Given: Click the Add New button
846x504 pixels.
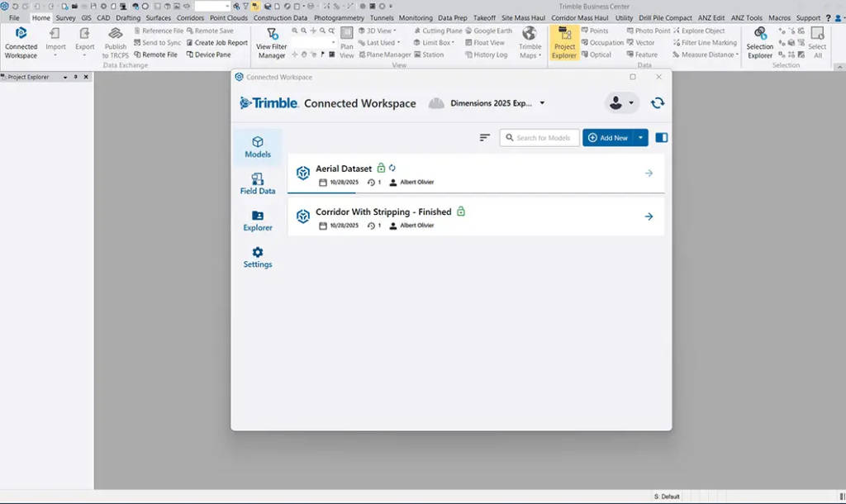Looking at the screenshot, I should pyautogui.click(x=608, y=138).
